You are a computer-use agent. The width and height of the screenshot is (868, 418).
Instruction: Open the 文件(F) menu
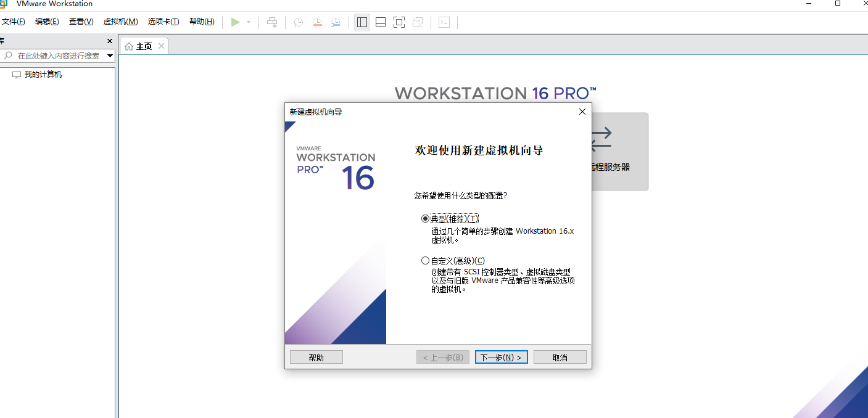[13, 22]
